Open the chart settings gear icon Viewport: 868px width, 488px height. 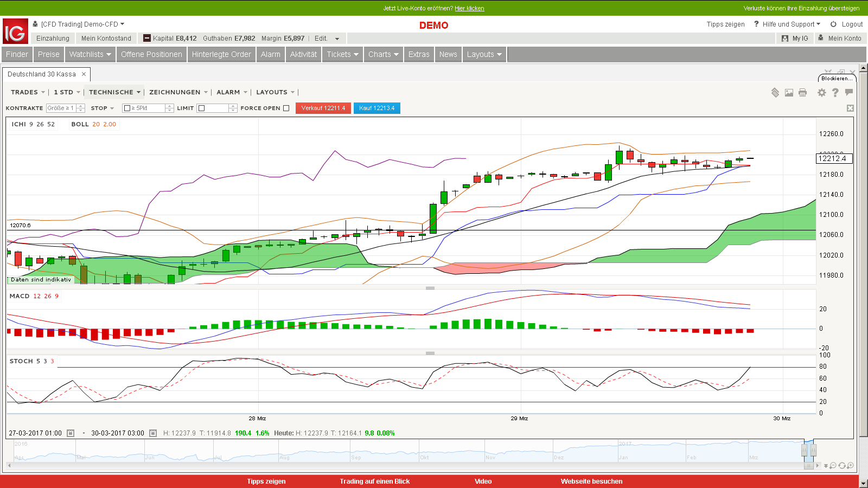(x=821, y=92)
